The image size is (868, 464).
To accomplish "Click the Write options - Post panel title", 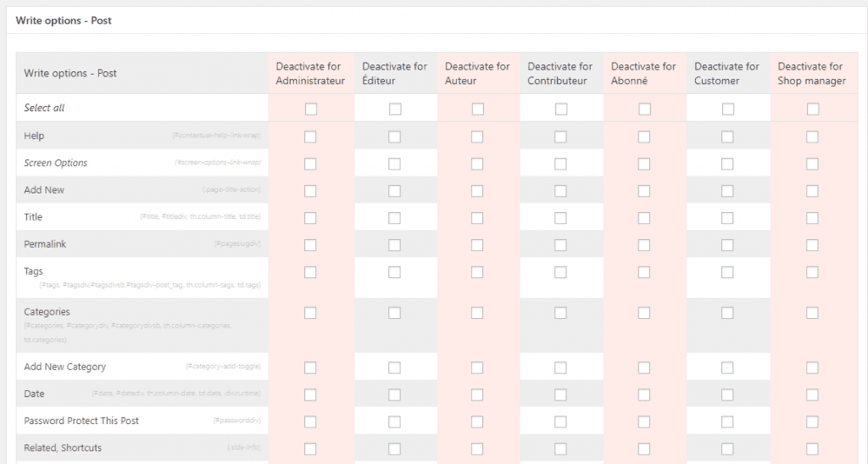I will pyautogui.click(x=64, y=20).
